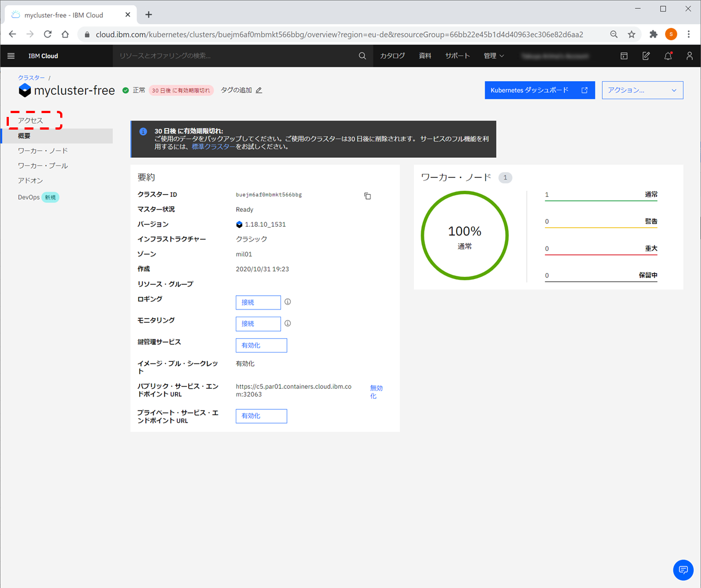Open the chat support bubble icon
The height and width of the screenshot is (588, 701).
[x=683, y=570]
